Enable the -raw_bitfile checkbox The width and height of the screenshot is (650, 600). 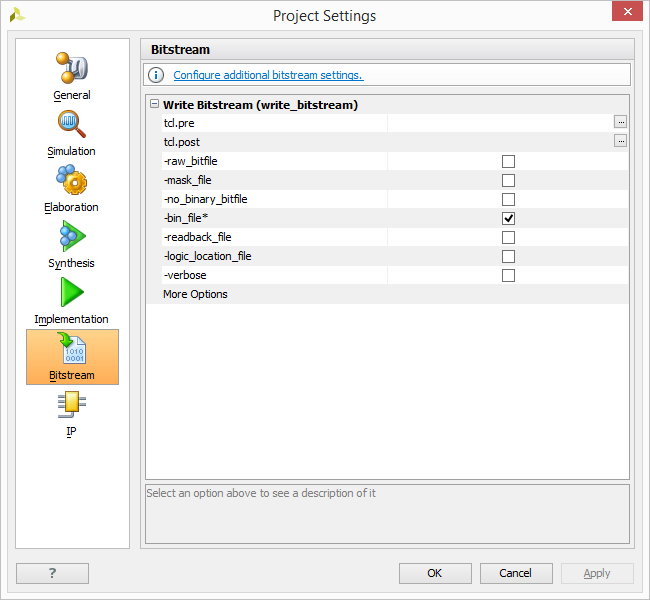point(508,161)
